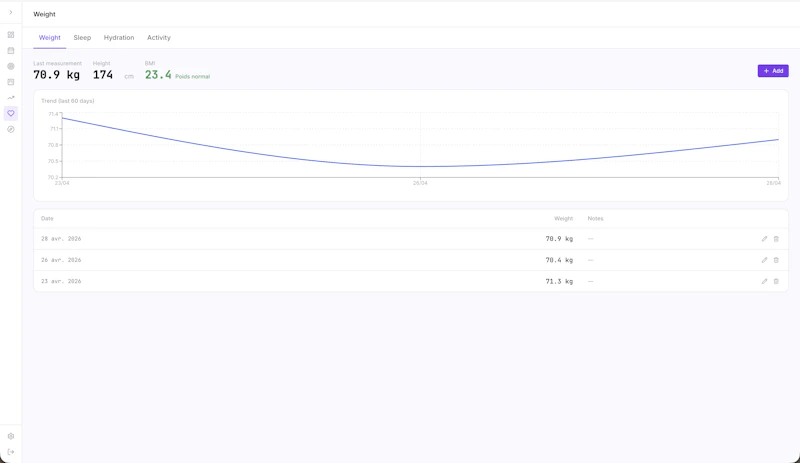Open the dashboard grid icon in sidebar
The width and height of the screenshot is (800, 463).
click(11, 35)
